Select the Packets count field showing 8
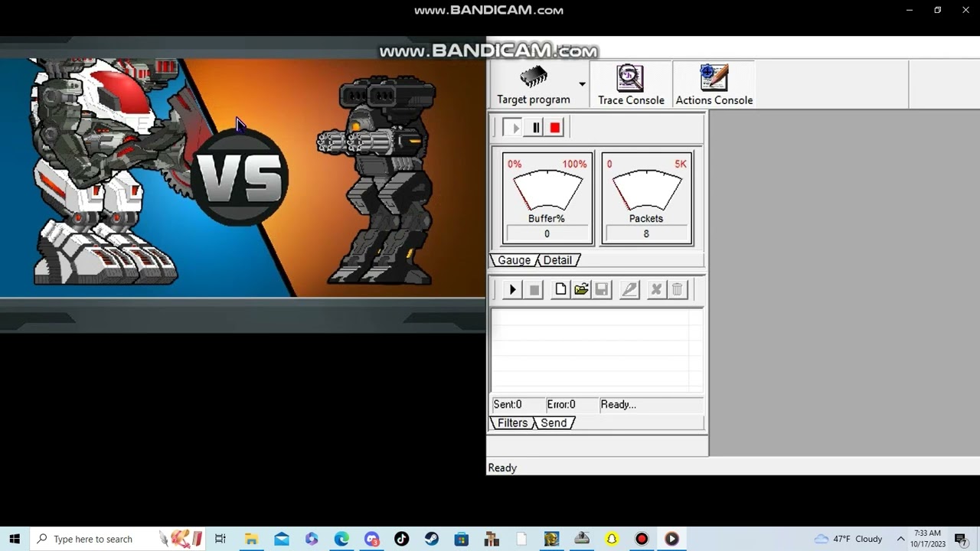The width and height of the screenshot is (980, 551). pos(646,234)
